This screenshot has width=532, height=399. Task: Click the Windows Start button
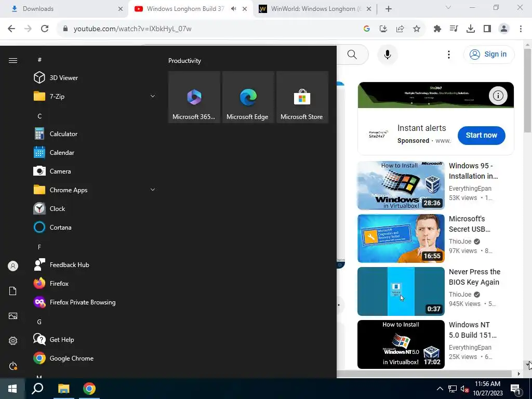pos(12,389)
